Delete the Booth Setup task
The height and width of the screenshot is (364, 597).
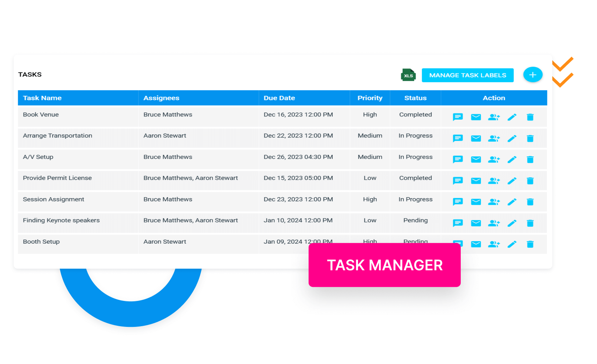[530, 244]
